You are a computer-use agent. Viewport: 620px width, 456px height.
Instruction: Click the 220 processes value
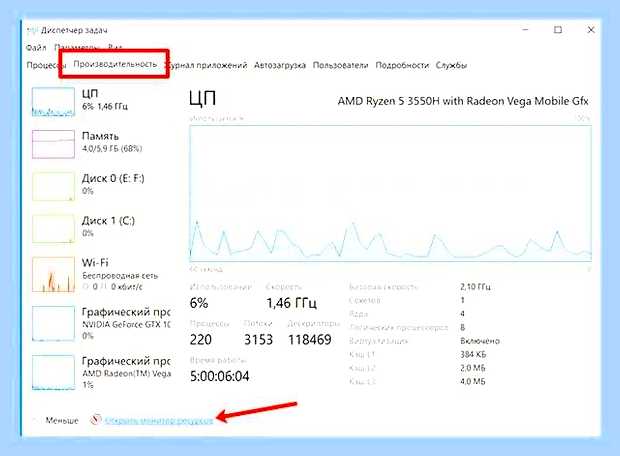coord(200,340)
